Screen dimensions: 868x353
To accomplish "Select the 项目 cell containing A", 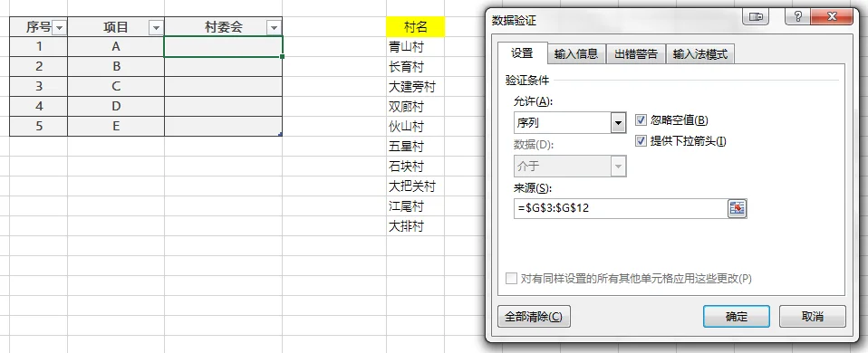I will pos(116,47).
